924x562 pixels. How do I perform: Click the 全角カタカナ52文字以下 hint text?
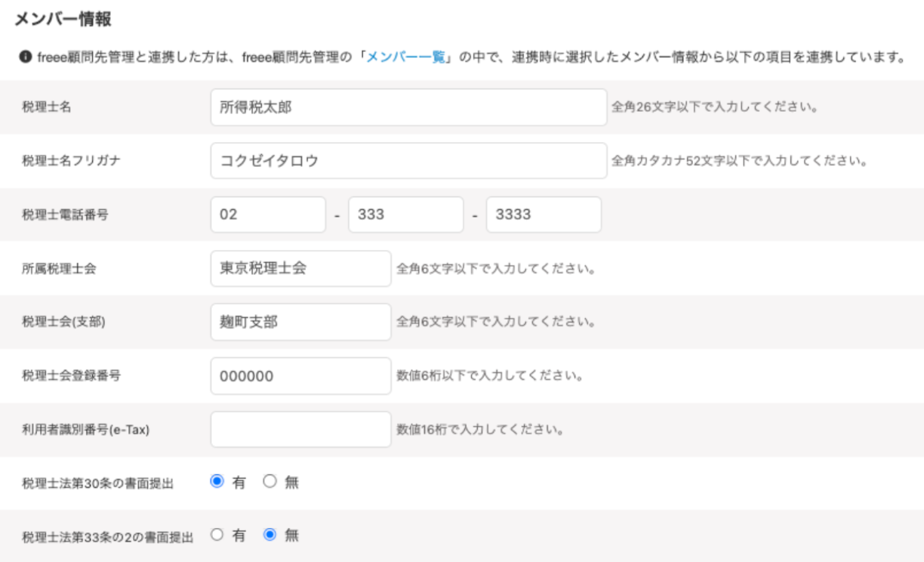pyautogui.click(x=738, y=161)
